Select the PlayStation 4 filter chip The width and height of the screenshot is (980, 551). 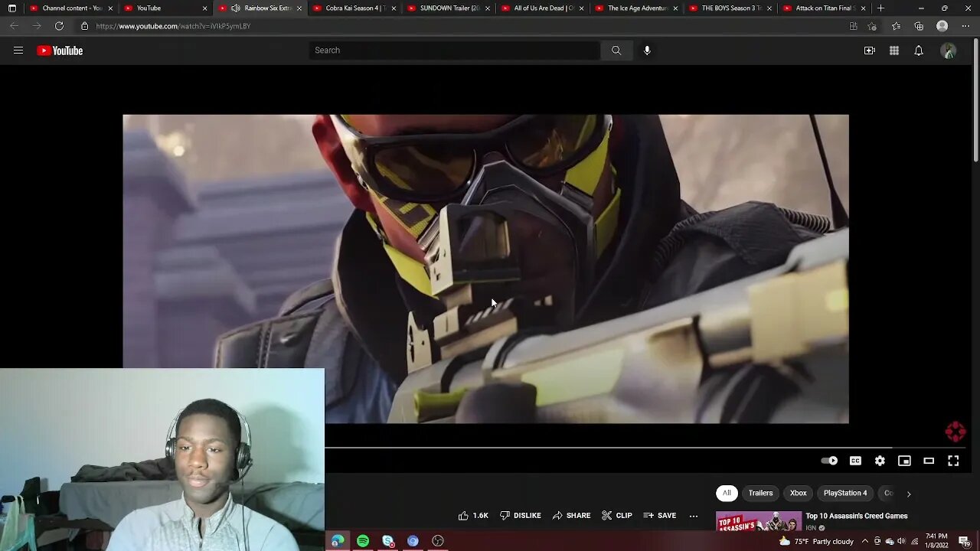845,493
